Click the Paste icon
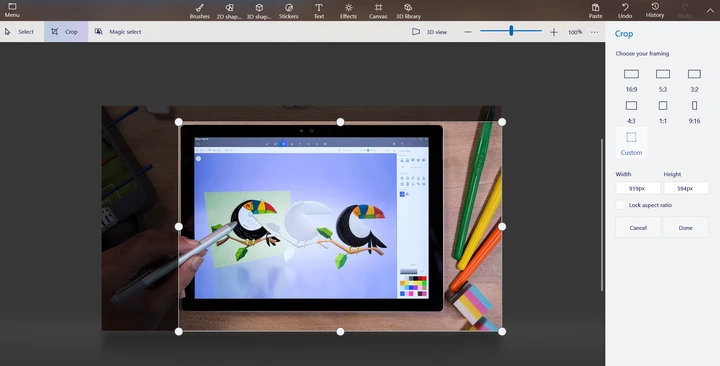Viewport: 720px width, 366px height. (x=596, y=11)
